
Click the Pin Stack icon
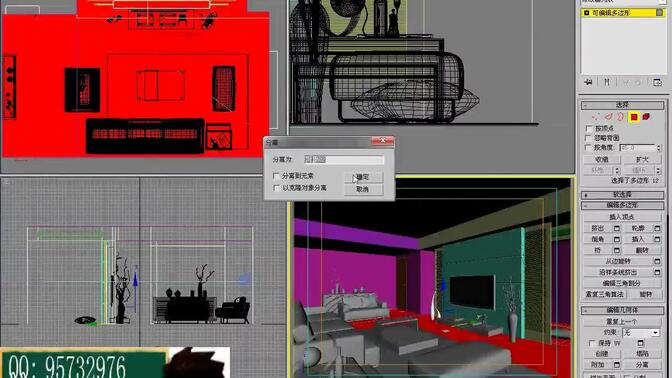[588, 82]
